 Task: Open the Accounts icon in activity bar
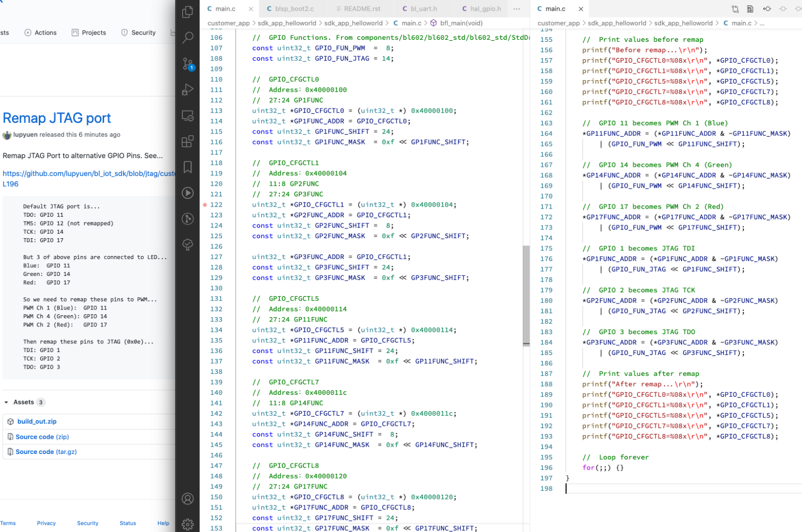point(187,498)
